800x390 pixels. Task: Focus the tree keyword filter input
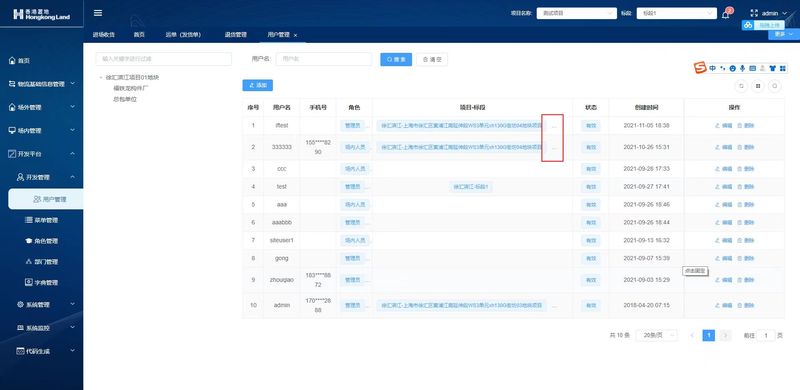point(163,59)
